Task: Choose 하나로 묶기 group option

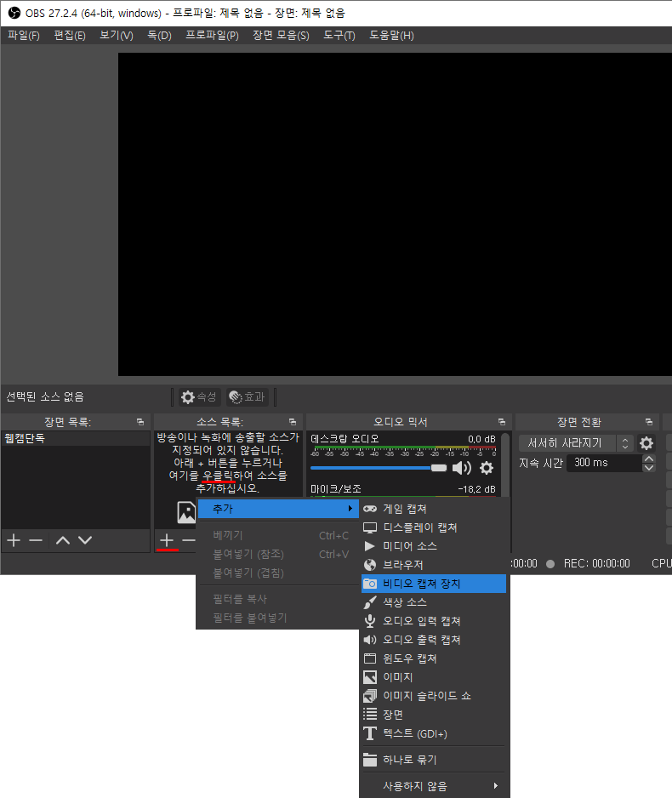Action: [x=434, y=760]
